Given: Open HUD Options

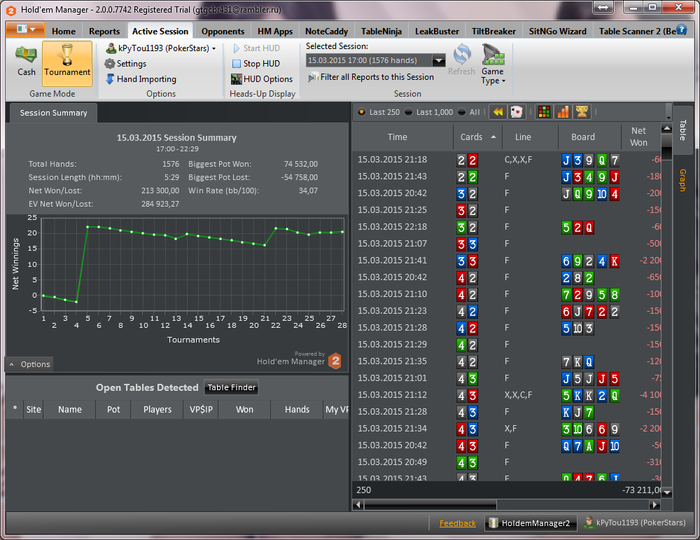Looking at the screenshot, I should [262, 79].
